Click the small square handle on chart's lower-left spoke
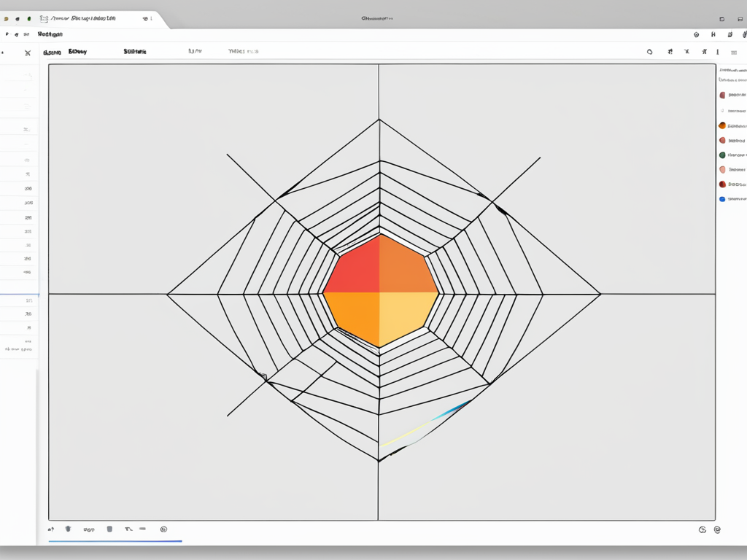747x560 pixels. click(x=264, y=377)
